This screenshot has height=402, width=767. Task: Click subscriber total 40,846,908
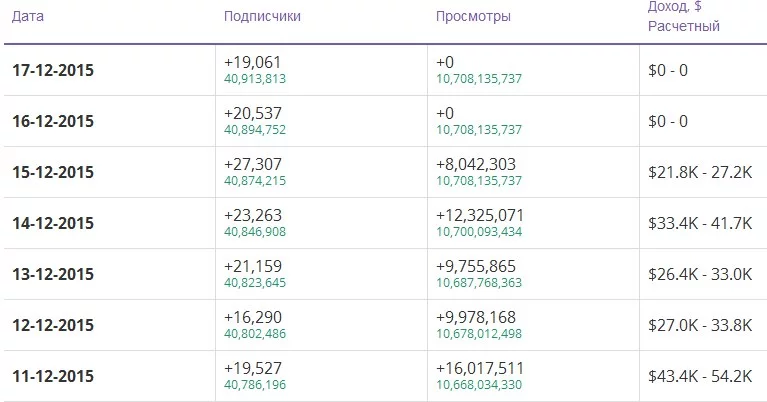[x=257, y=232]
